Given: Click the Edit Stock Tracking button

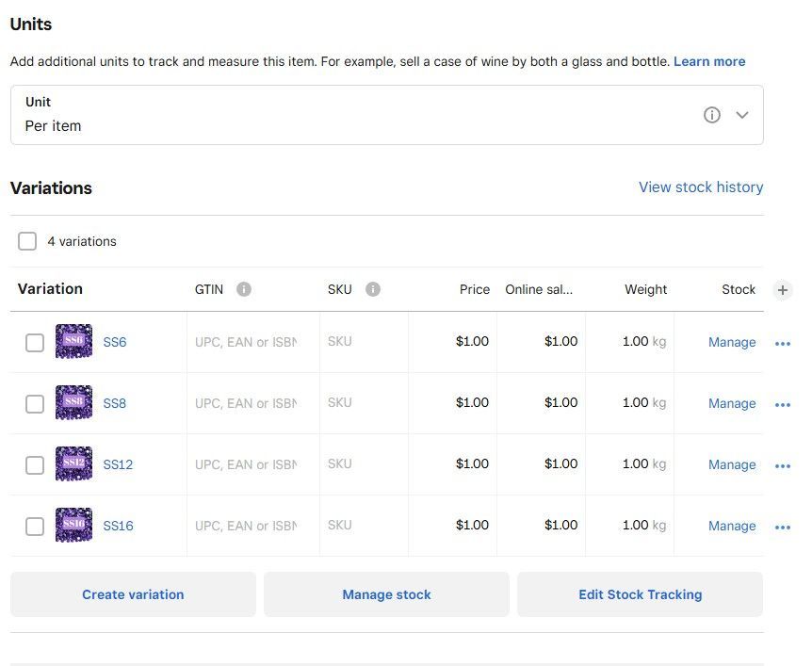Looking at the screenshot, I should 640,594.
